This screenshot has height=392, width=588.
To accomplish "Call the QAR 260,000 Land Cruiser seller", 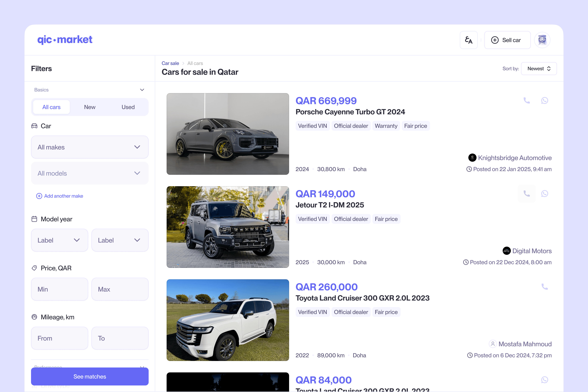I will point(544,287).
